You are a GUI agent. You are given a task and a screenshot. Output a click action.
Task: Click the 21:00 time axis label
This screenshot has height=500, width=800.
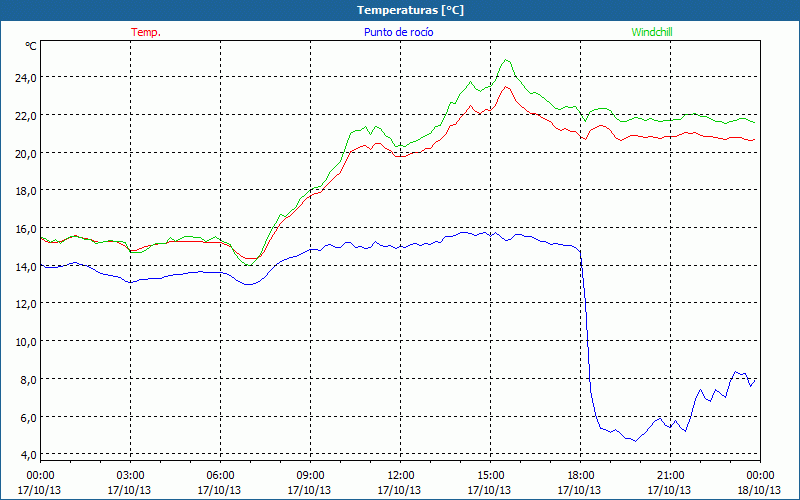coord(670,476)
